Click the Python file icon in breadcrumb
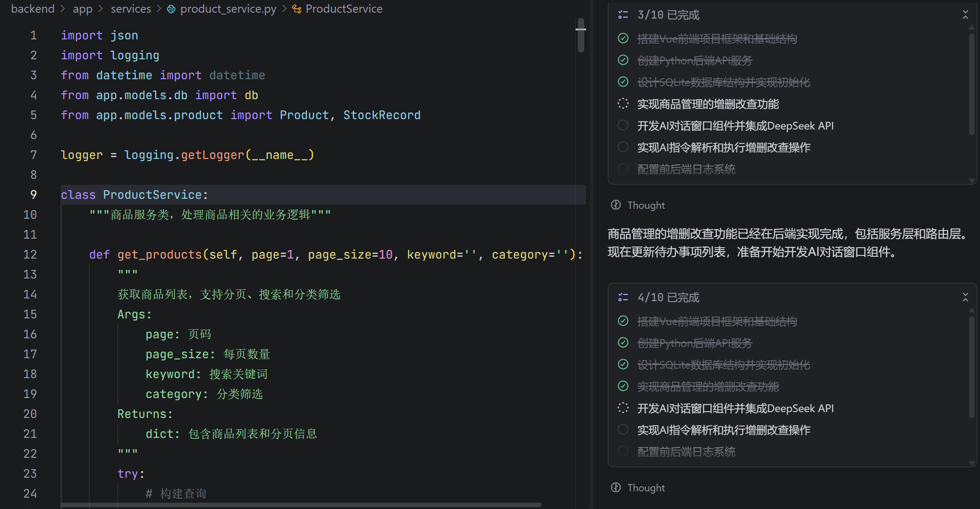980x509 pixels. click(x=171, y=9)
